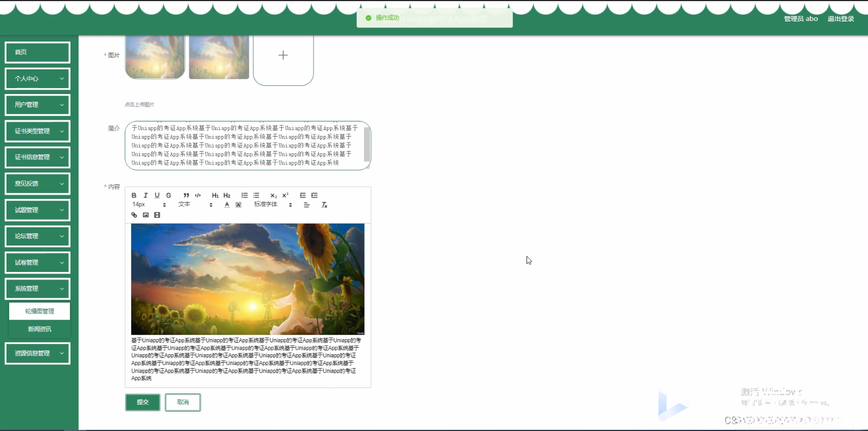Screen dimensions: 868x431
Task: Select the first uploaded image thumbnail
Action: (x=155, y=57)
